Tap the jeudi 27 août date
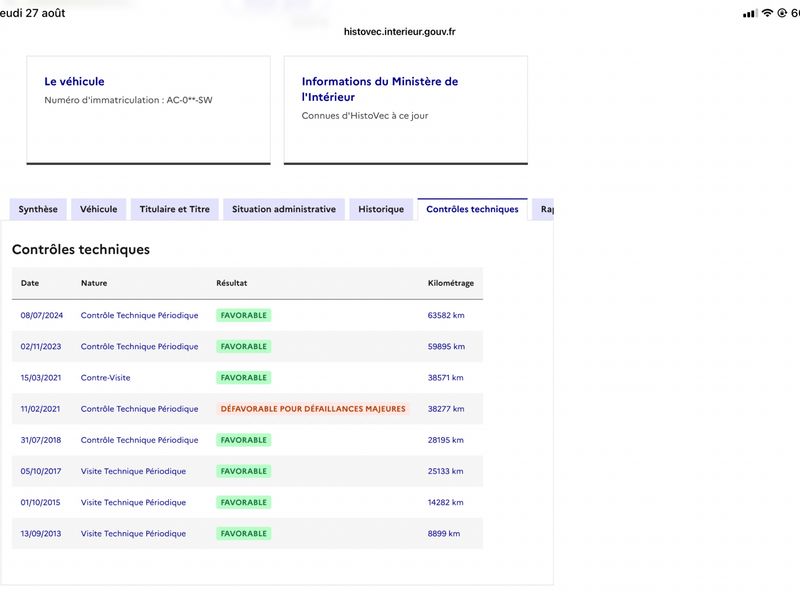 tap(32, 13)
